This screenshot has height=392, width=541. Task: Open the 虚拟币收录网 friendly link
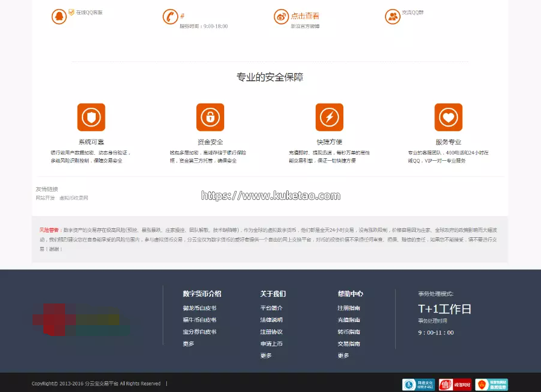pyautogui.click(x=74, y=198)
